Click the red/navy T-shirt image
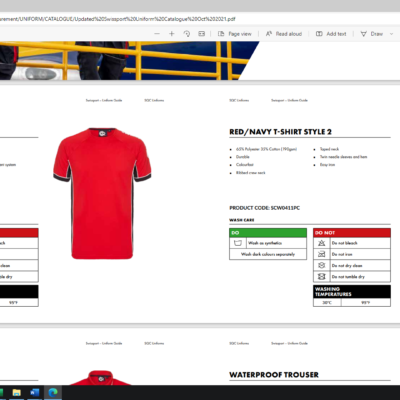Viewport: 400px width, 400px height. click(102, 193)
